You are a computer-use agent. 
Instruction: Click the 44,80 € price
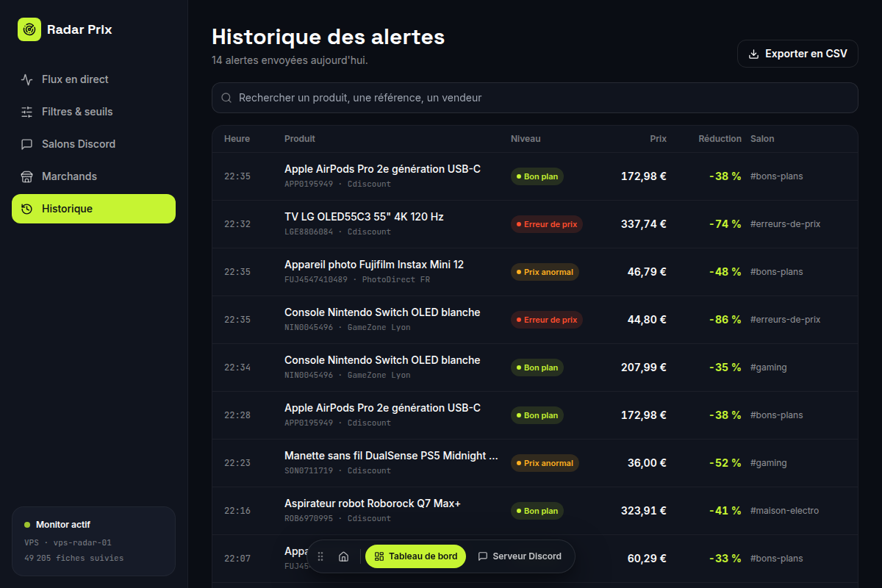[x=647, y=320]
